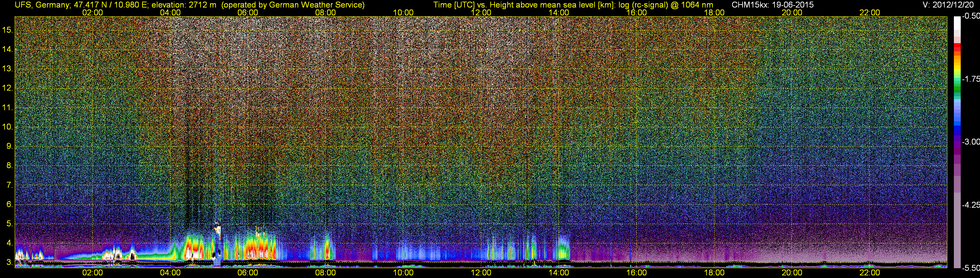
Task: Click the "04:00" label on the top time axis
Action: coord(170,12)
